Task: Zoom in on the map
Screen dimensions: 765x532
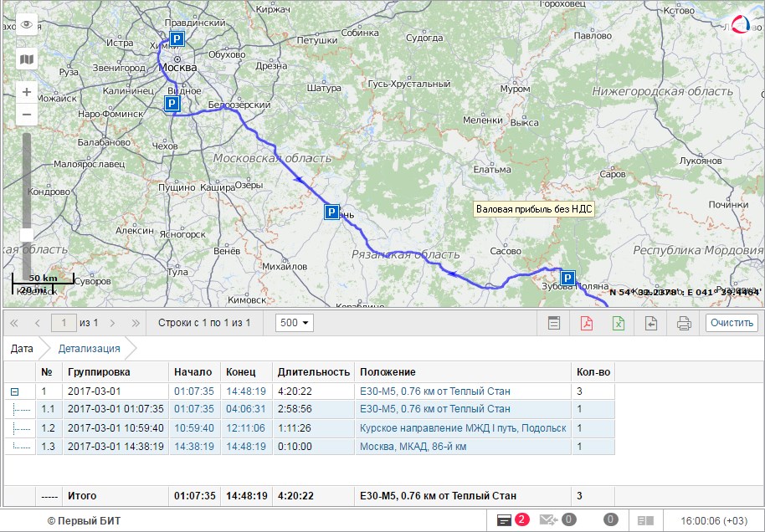Action: 27,92
